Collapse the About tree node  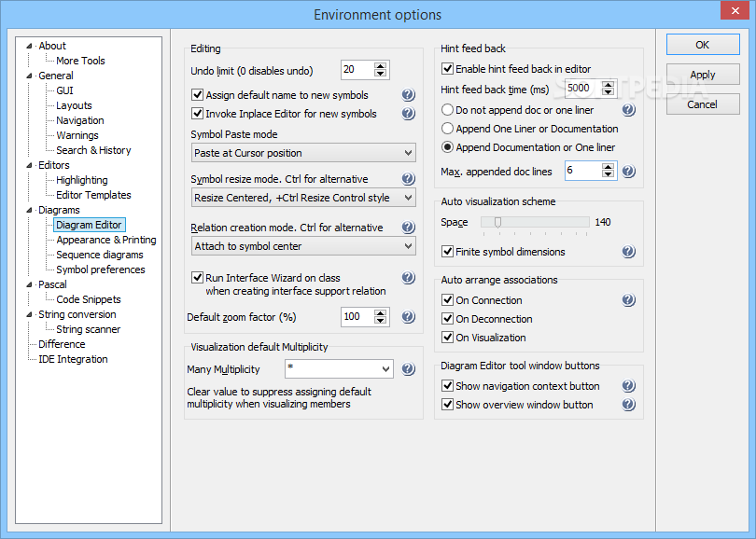click(x=29, y=46)
